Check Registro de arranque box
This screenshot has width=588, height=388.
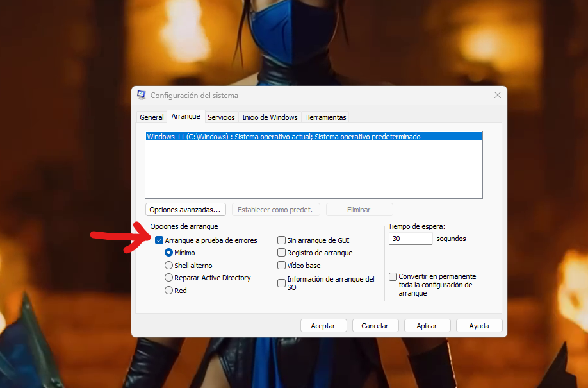[x=282, y=253]
